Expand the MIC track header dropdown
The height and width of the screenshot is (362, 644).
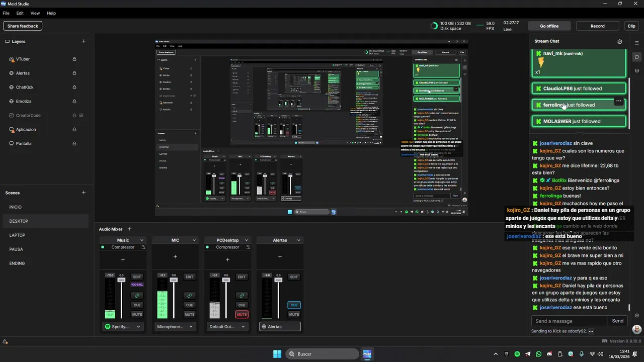pyautogui.click(x=194, y=240)
